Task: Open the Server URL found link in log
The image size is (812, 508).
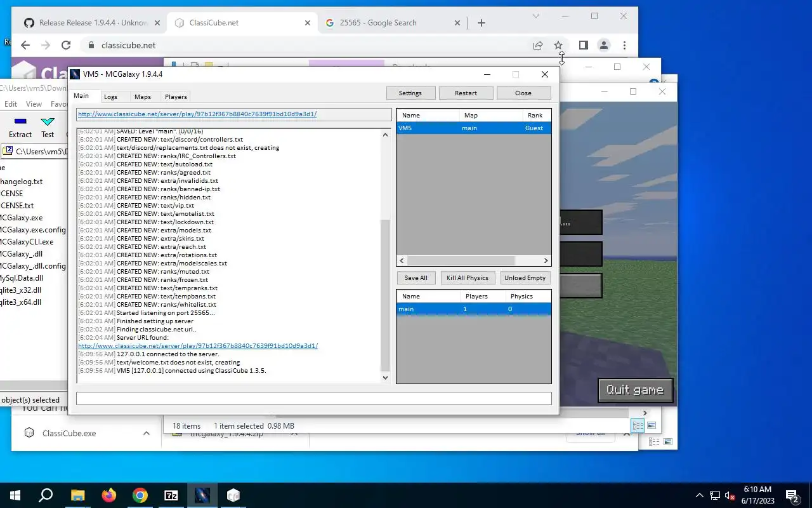Action: 198,346
